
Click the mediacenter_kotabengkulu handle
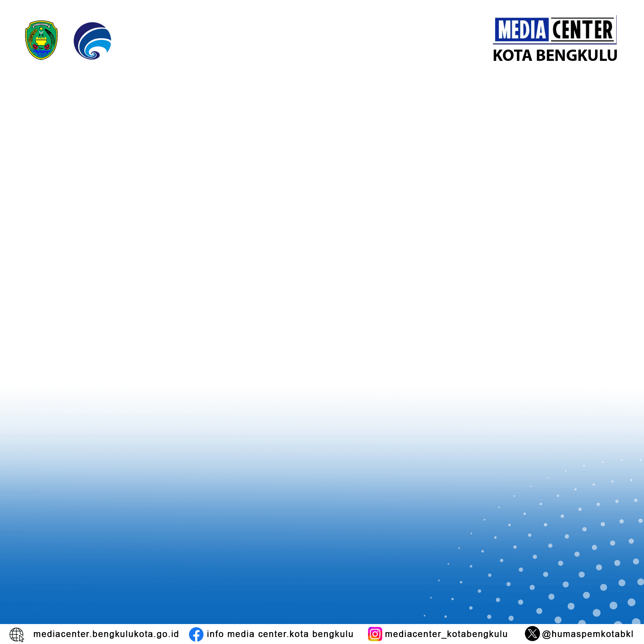(x=446, y=634)
